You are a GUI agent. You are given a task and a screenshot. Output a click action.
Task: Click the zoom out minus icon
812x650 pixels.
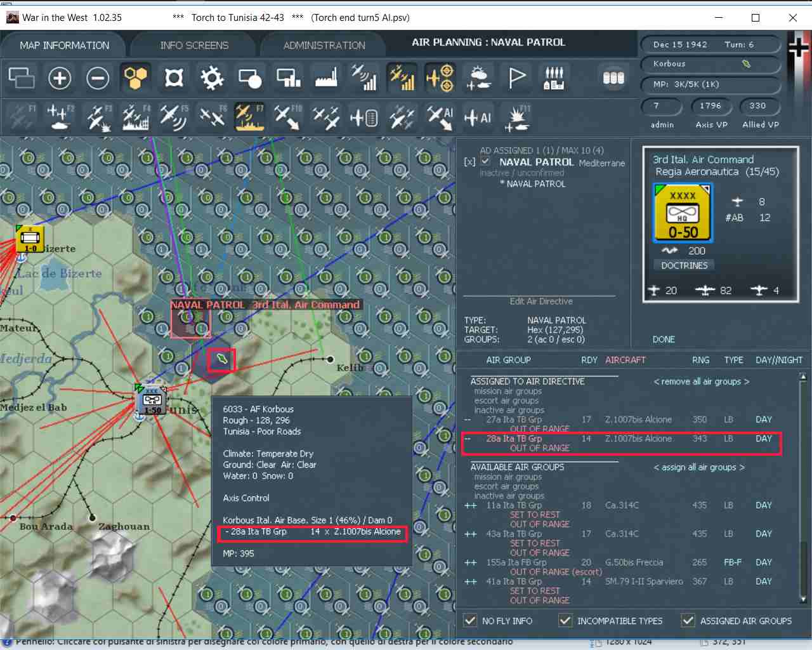(98, 78)
